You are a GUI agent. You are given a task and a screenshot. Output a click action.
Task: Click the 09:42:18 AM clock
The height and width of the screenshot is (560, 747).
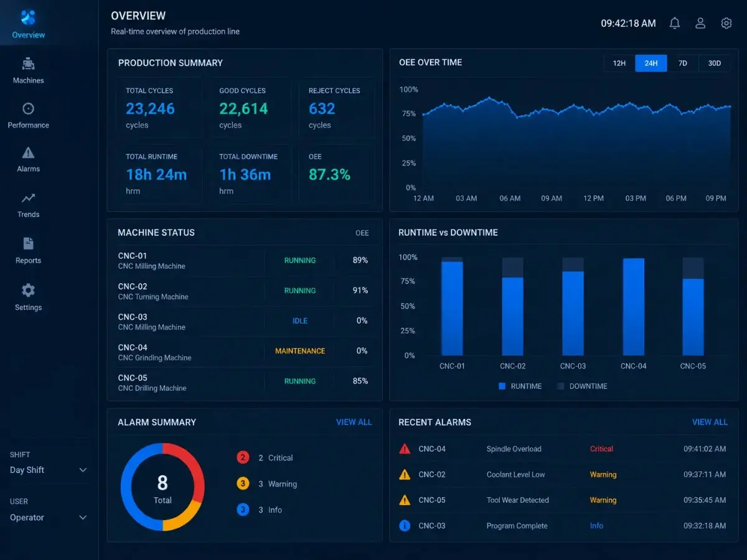(x=628, y=23)
